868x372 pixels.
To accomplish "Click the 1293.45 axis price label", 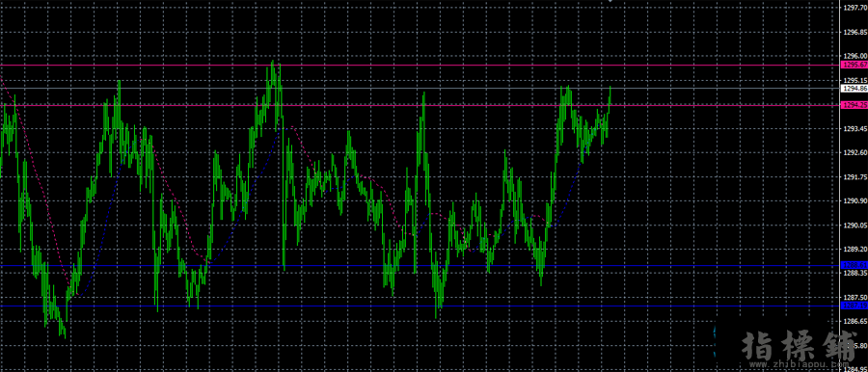I will pos(855,129).
